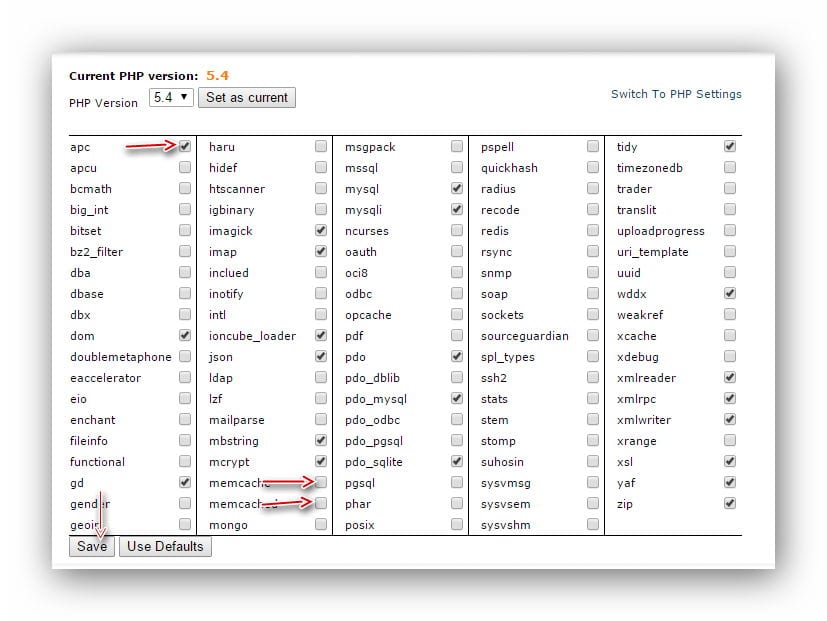The height and width of the screenshot is (621, 827).
Task: Tick the igbinary checkbox
Action: click(321, 209)
